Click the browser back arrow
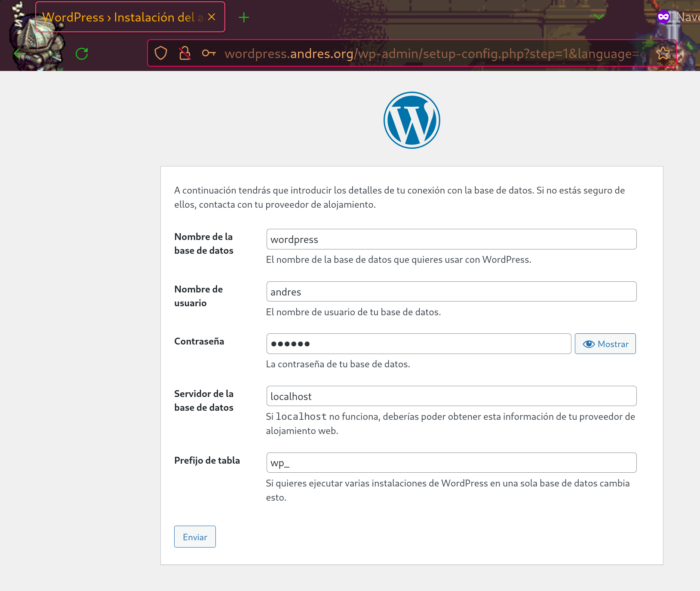The height and width of the screenshot is (591, 700). click(20, 54)
